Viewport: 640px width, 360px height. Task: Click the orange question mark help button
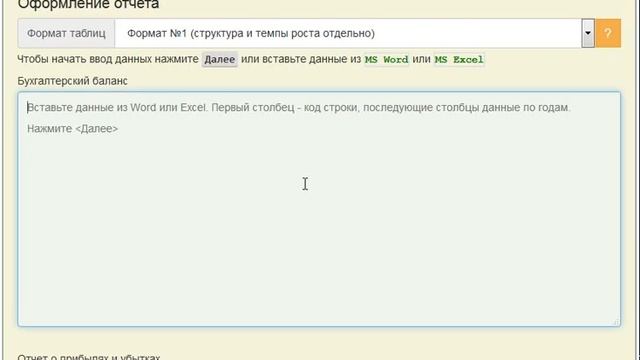tap(608, 33)
